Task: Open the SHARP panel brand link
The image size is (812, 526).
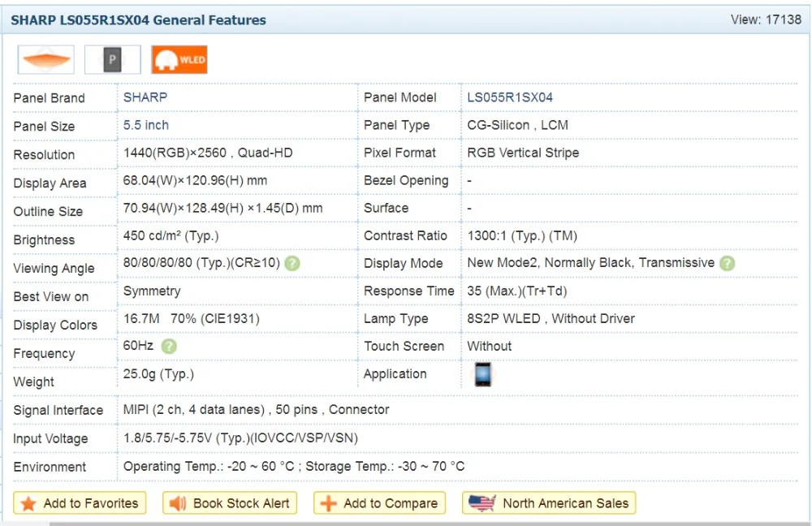Action: click(145, 97)
